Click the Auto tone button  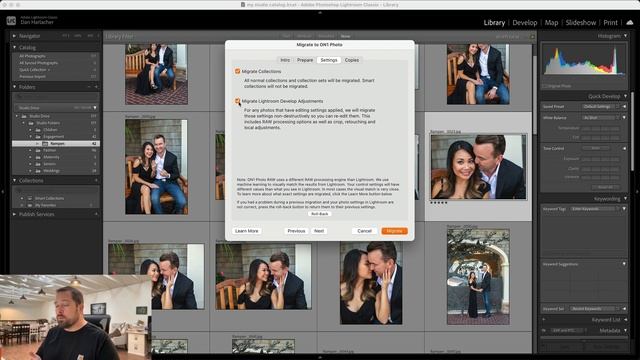[x=596, y=149]
